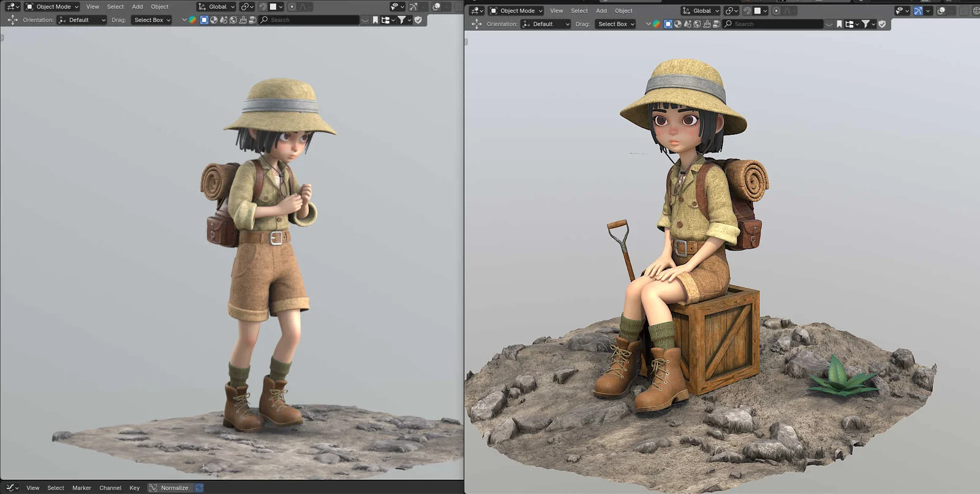This screenshot has width=980, height=494.
Task: Open Add menu in right viewport header
Action: point(601,10)
